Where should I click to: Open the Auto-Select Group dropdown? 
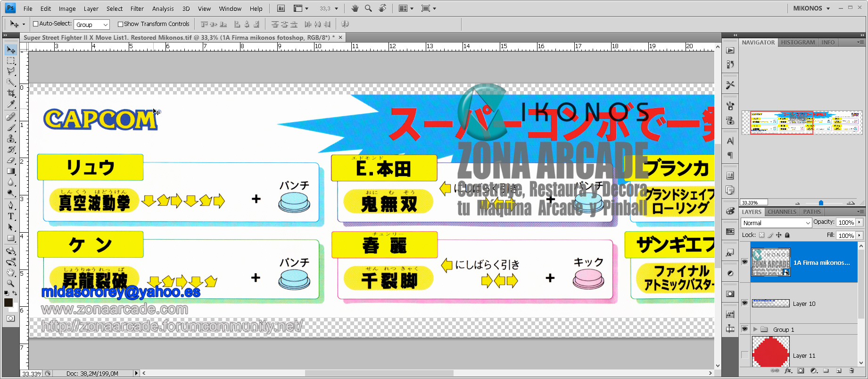[x=92, y=25]
